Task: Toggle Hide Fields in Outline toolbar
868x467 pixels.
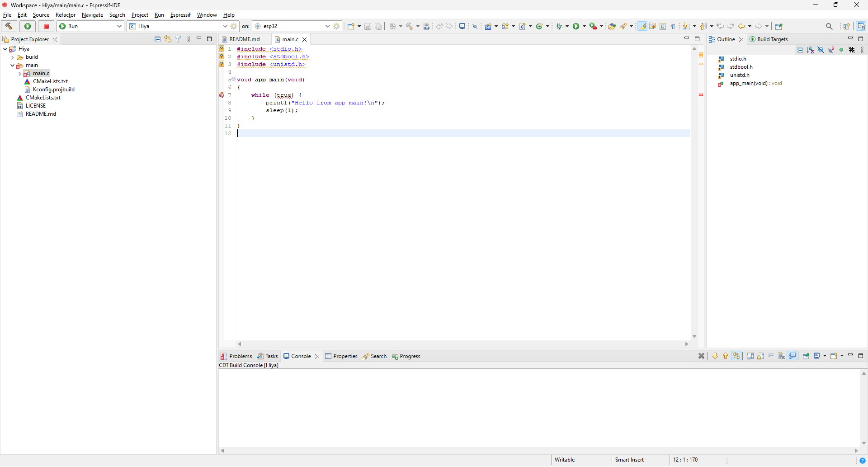Action: coord(821,50)
